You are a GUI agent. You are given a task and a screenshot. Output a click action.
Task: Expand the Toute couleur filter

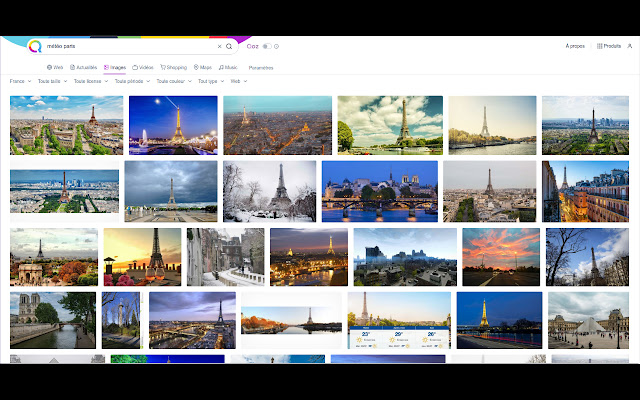click(174, 81)
